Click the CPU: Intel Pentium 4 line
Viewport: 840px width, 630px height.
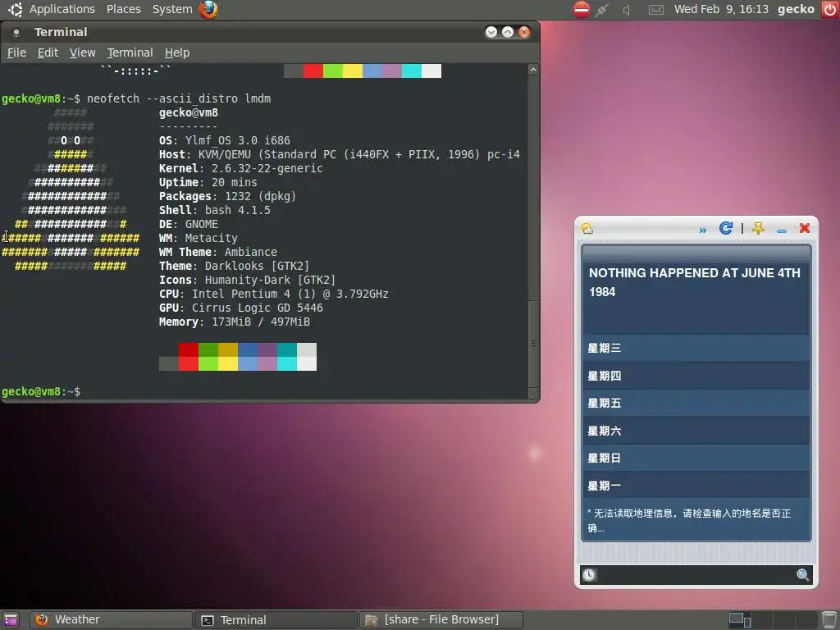point(274,294)
